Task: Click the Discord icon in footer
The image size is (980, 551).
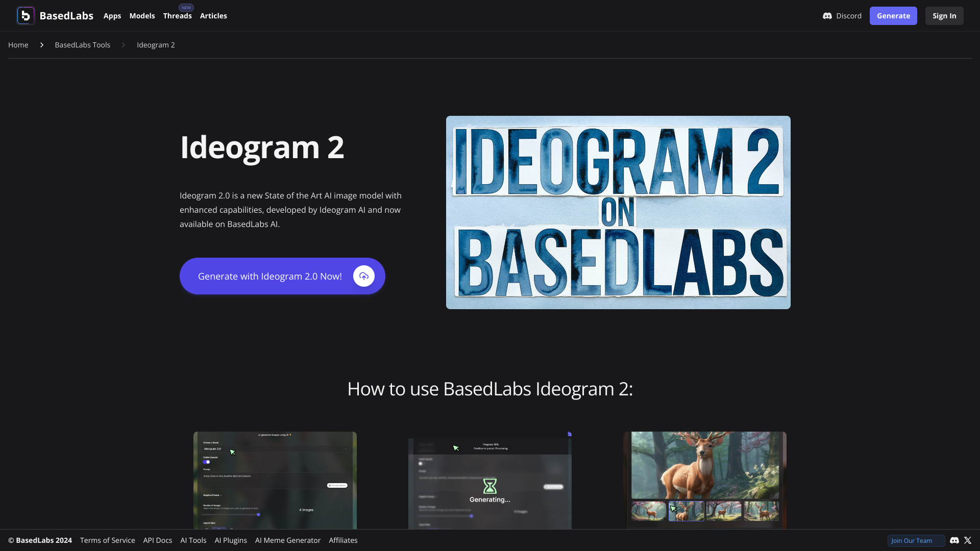Action: [954, 540]
